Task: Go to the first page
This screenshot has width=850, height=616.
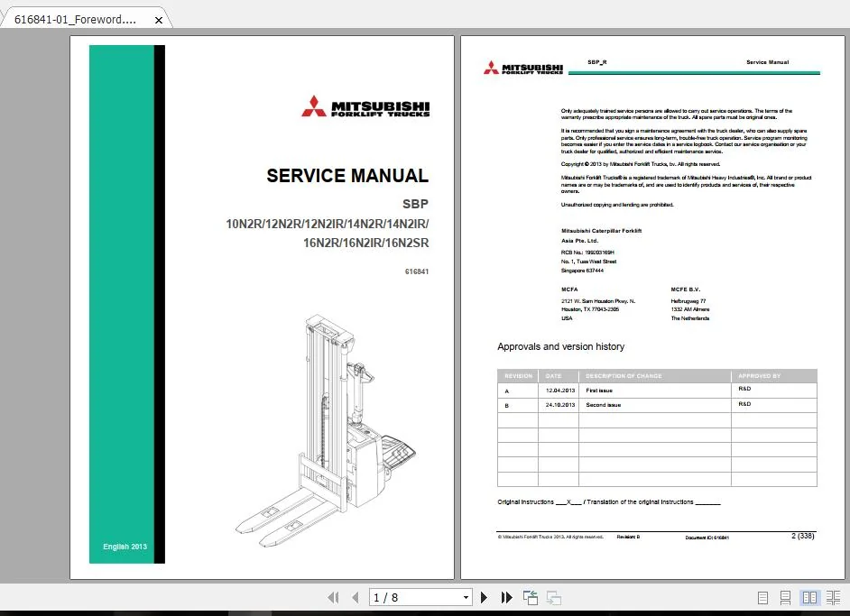Action: point(333,598)
